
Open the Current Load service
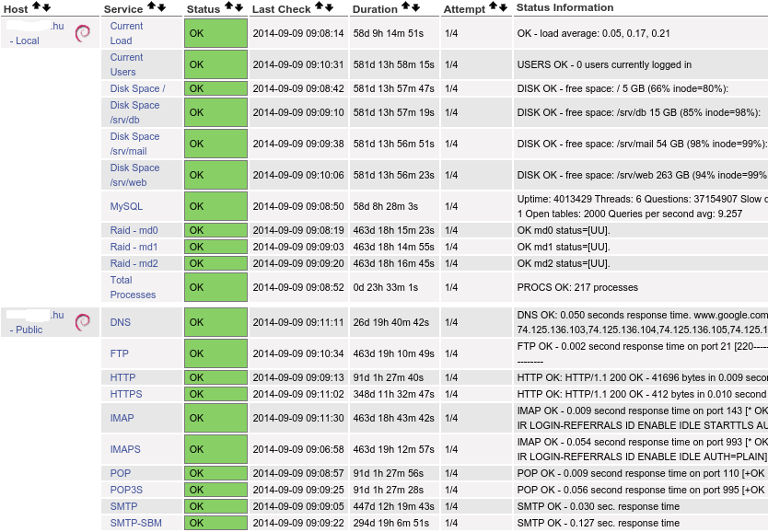126,33
